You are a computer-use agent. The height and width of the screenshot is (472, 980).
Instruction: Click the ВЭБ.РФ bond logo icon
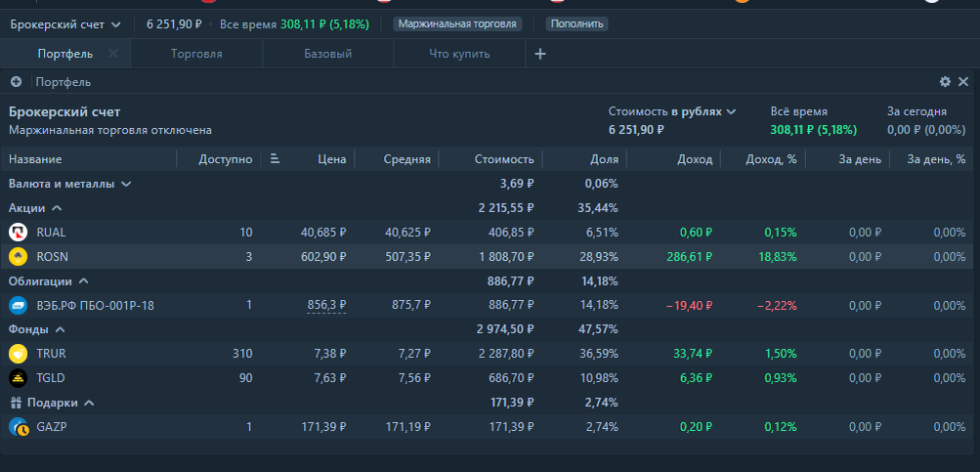[x=19, y=306]
